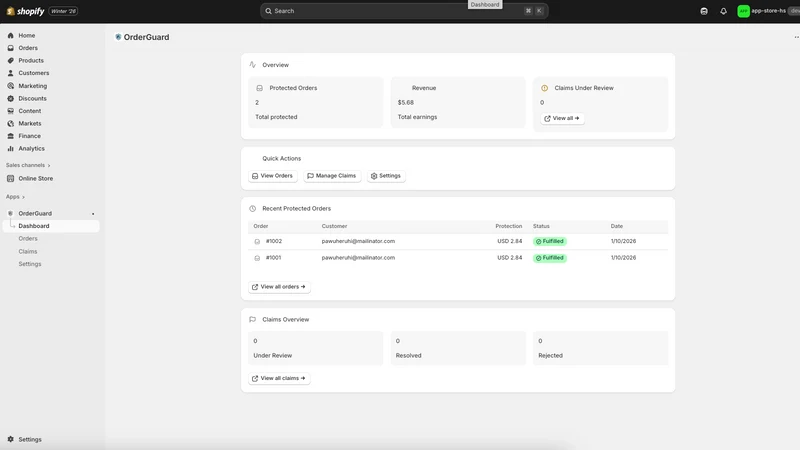The width and height of the screenshot is (800, 450).
Task: Click the Under Review claims card
Action: [x=315, y=348]
